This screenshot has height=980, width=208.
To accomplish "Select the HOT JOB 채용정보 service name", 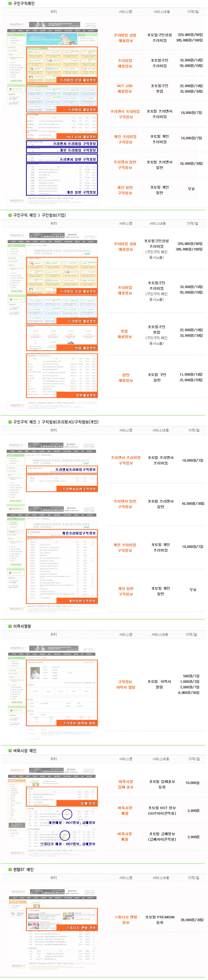I will click(x=124, y=89).
